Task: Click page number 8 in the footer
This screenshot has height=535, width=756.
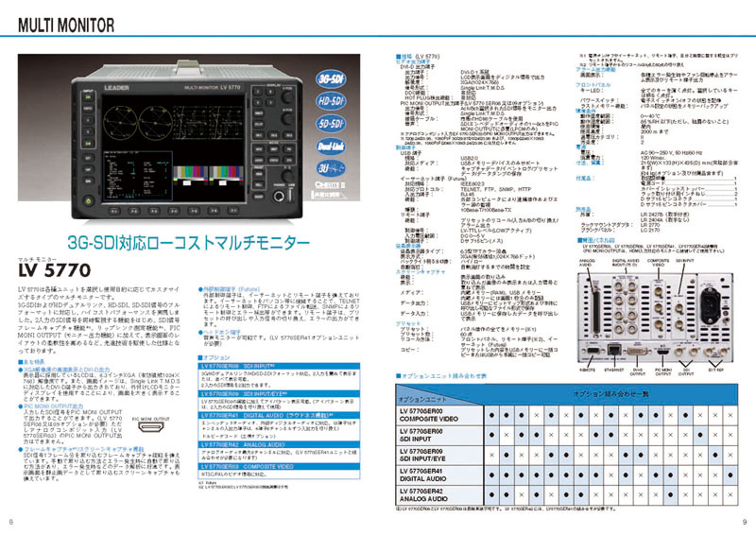Action: click(x=11, y=522)
